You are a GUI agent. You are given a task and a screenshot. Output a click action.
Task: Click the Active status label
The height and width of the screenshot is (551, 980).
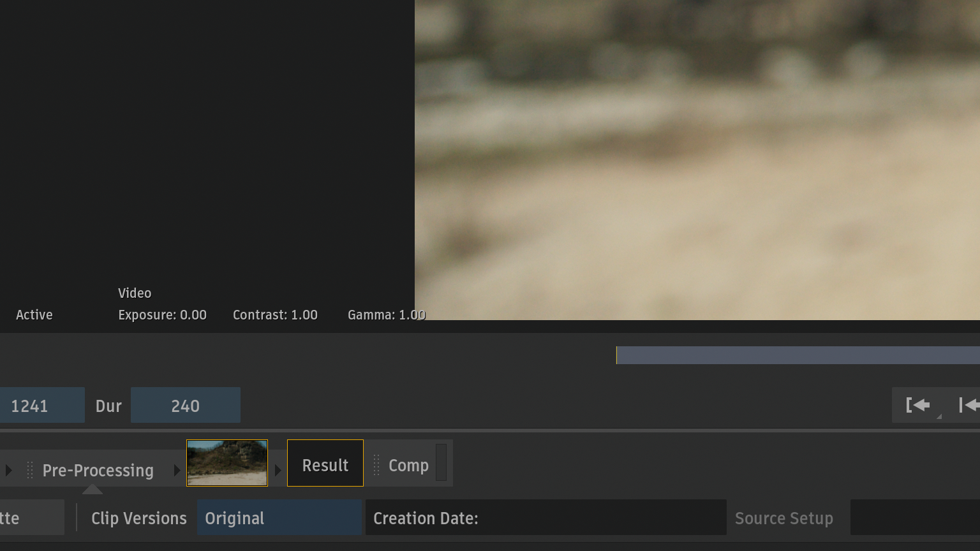34,315
